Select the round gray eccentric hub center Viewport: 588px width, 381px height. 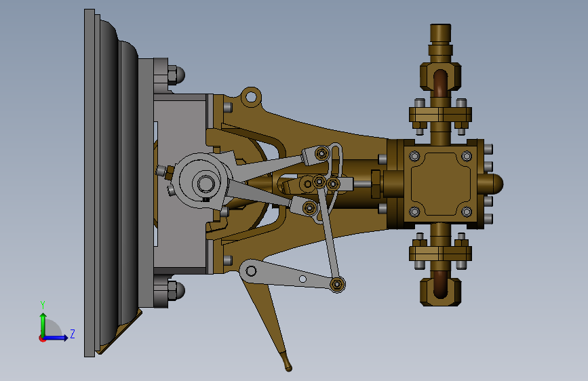205,184
